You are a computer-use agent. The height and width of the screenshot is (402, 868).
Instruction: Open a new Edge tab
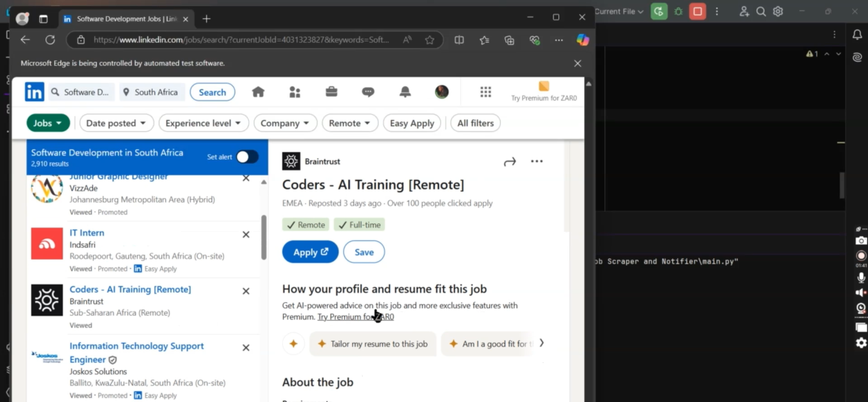click(207, 19)
